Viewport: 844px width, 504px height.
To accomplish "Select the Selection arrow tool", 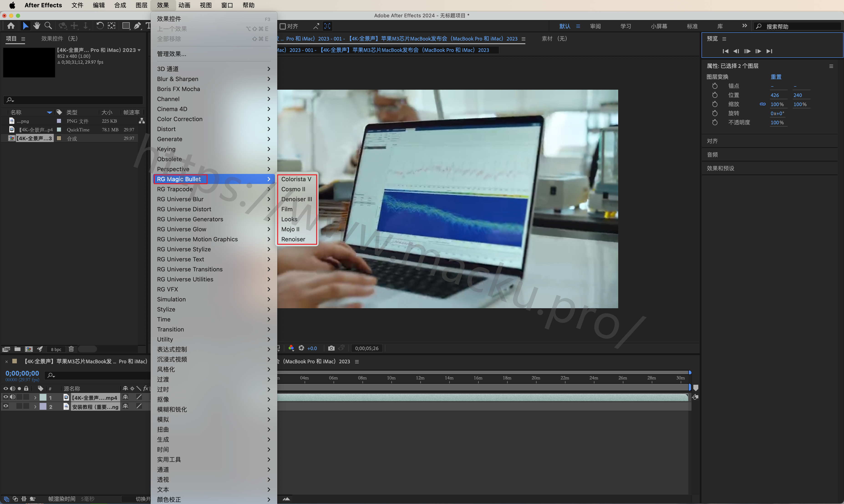I will coord(25,26).
